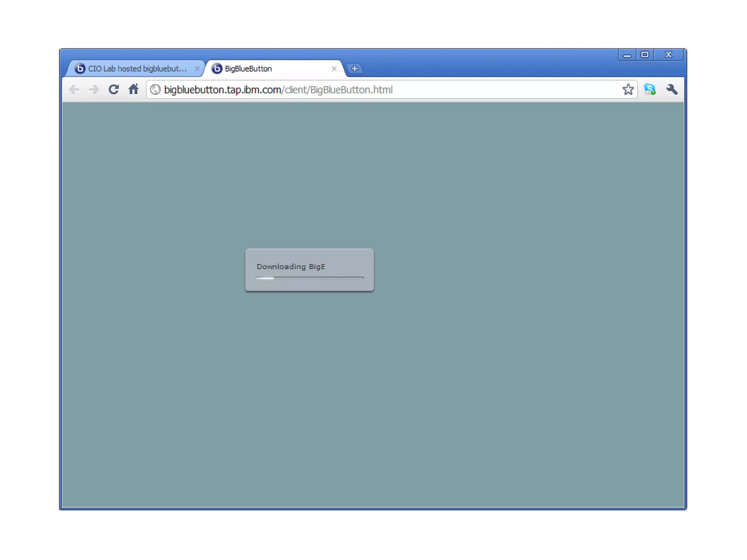Open a new tab

[355, 69]
